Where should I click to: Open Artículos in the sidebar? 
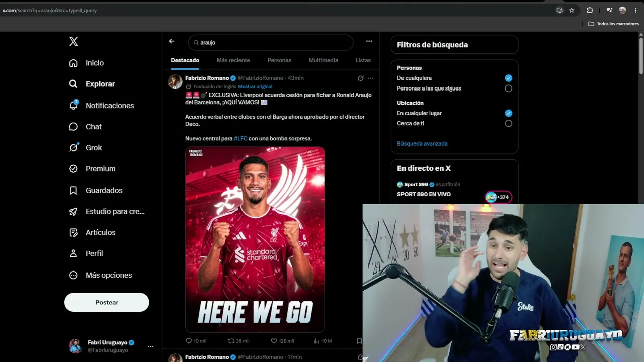92,232
